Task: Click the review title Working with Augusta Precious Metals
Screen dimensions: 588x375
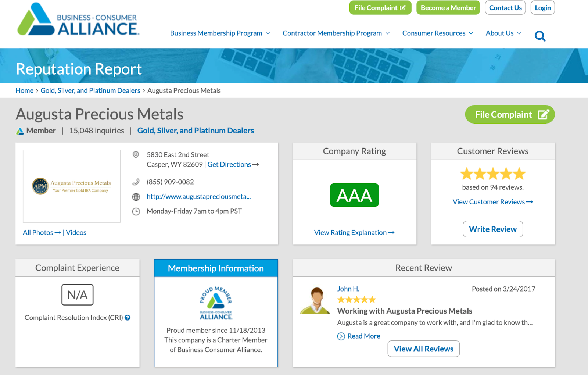Action: pos(405,311)
